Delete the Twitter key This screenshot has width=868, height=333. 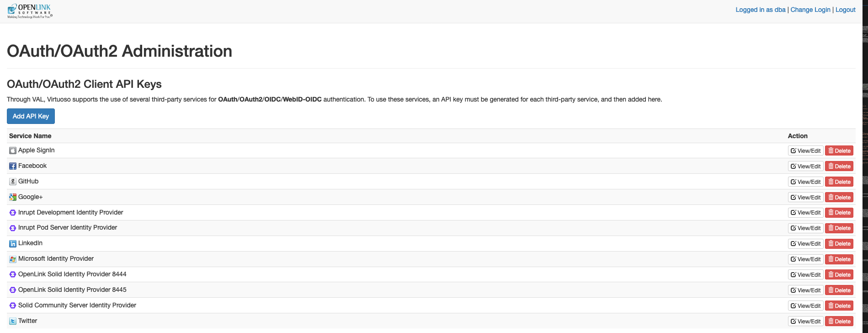click(x=839, y=321)
